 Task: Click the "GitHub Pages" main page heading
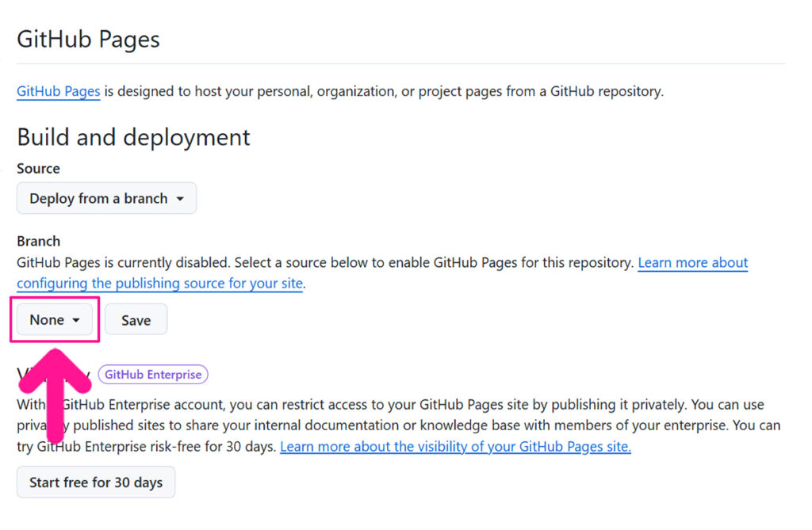88,40
